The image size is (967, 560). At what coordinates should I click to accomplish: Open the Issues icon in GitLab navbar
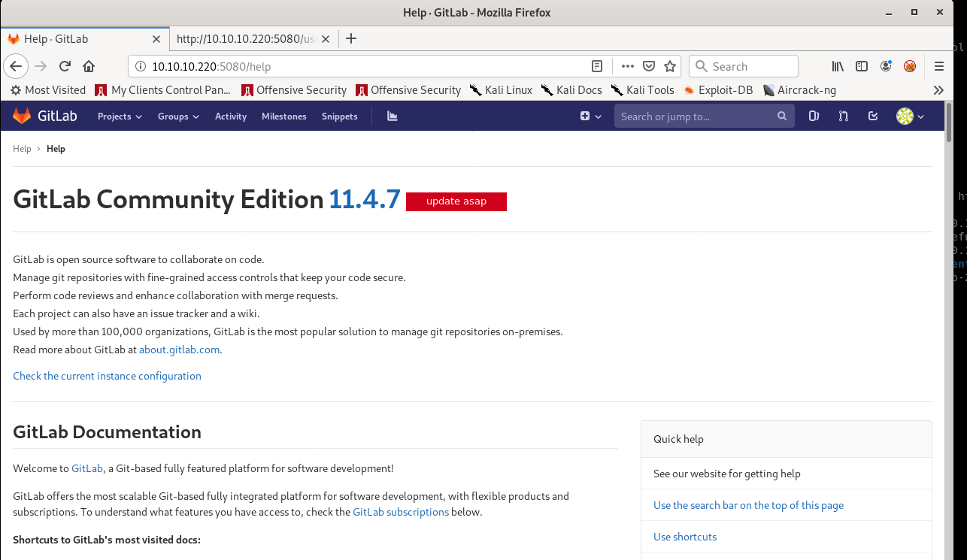[x=814, y=116]
